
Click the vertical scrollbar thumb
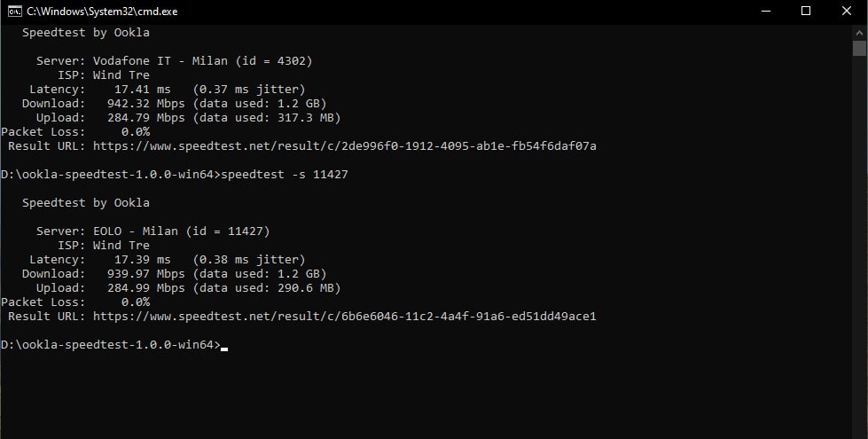point(859,48)
